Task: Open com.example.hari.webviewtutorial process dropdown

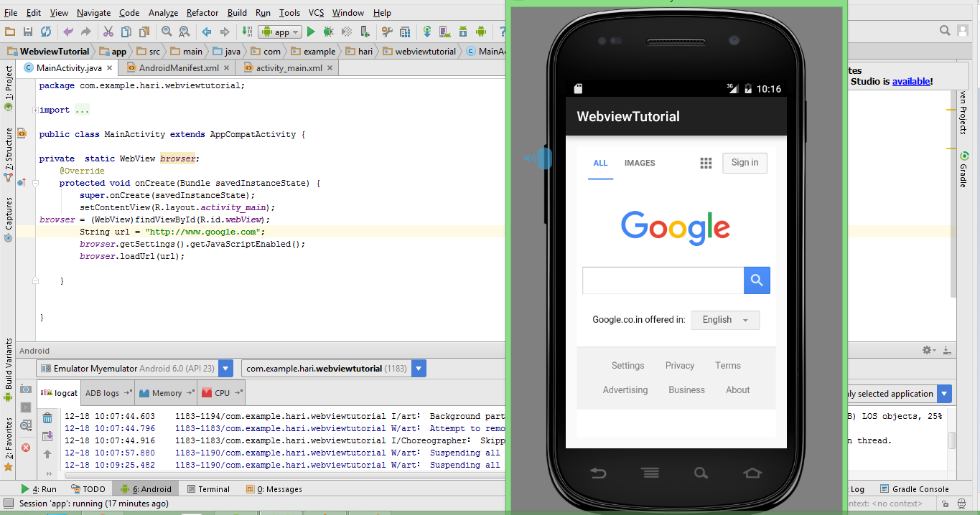Action: click(x=334, y=369)
